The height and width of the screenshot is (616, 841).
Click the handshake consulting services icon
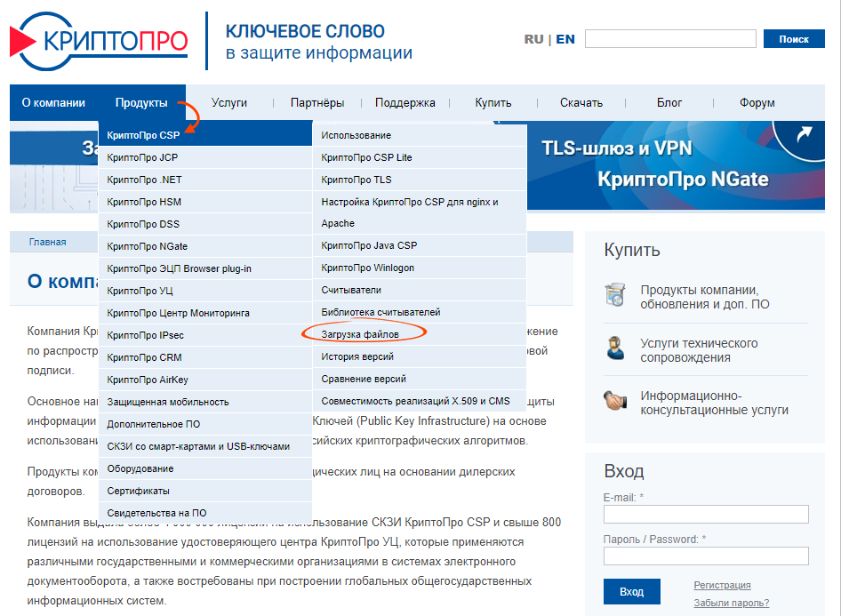615,401
